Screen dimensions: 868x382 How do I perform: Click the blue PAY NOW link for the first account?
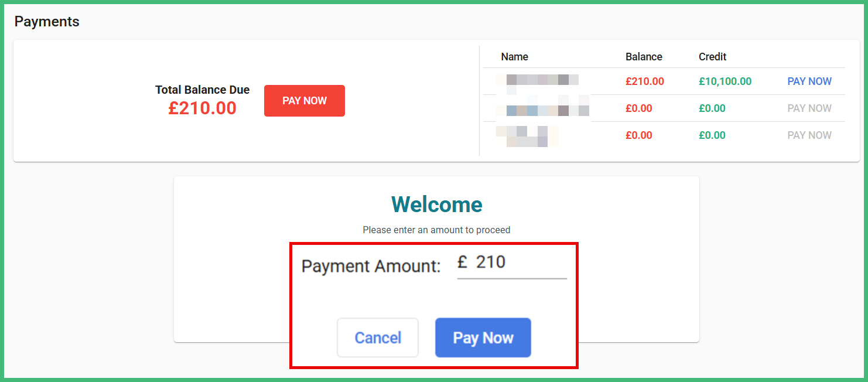809,81
